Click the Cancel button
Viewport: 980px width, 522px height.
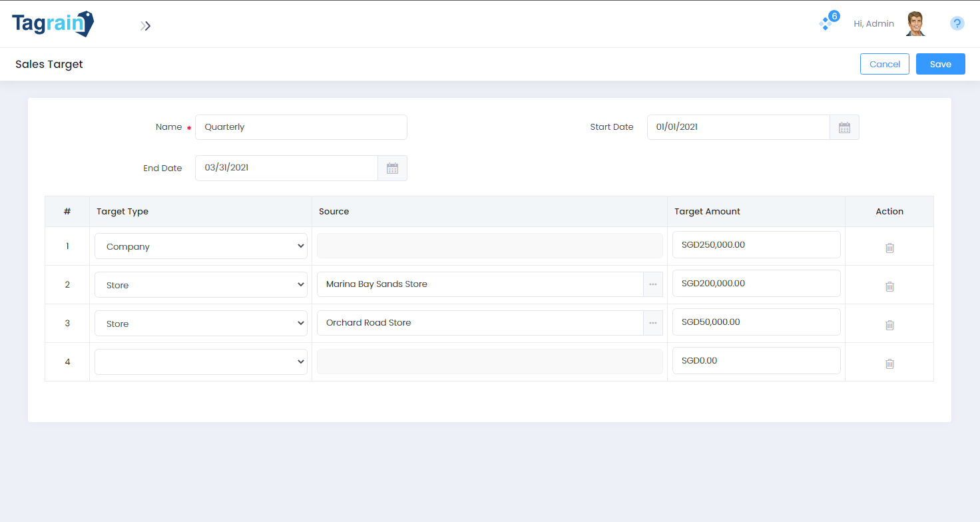pyautogui.click(x=884, y=64)
